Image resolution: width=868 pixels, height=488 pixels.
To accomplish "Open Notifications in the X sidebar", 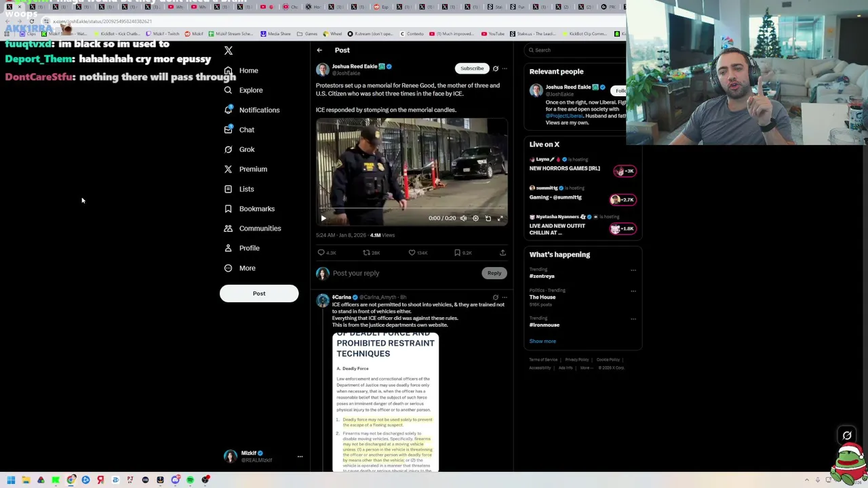I will [x=251, y=110].
